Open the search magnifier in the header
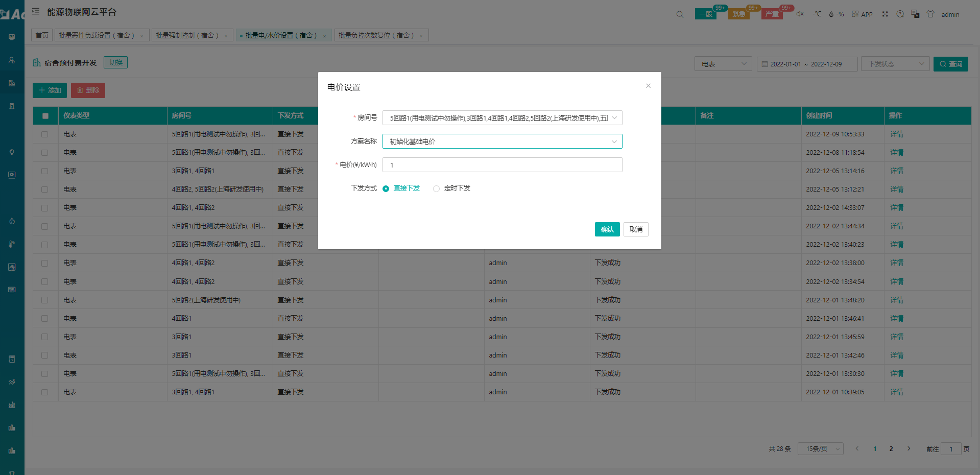 680,14
